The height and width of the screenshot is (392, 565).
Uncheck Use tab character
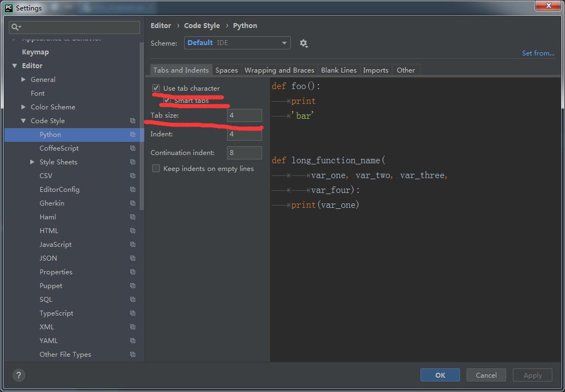tap(156, 87)
